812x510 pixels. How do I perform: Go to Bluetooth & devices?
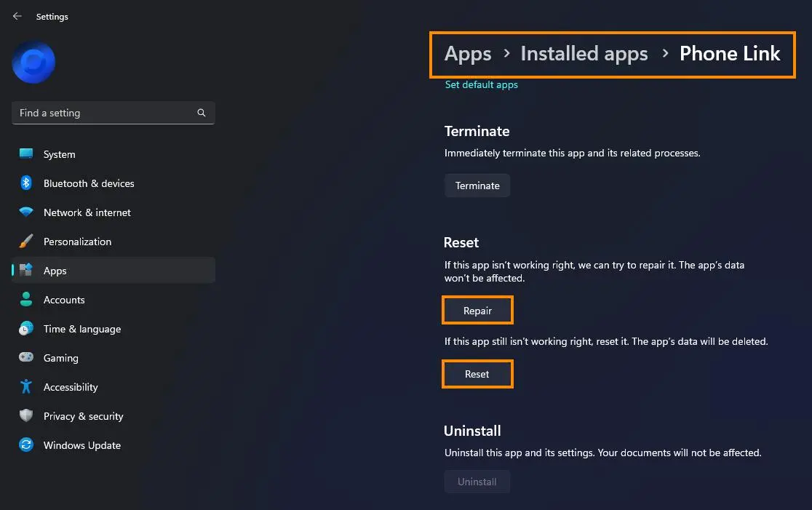pyautogui.click(x=114, y=183)
